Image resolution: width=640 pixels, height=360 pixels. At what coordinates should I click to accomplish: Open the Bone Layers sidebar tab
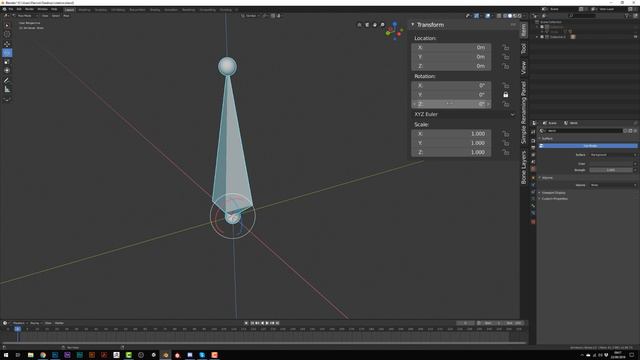click(524, 168)
